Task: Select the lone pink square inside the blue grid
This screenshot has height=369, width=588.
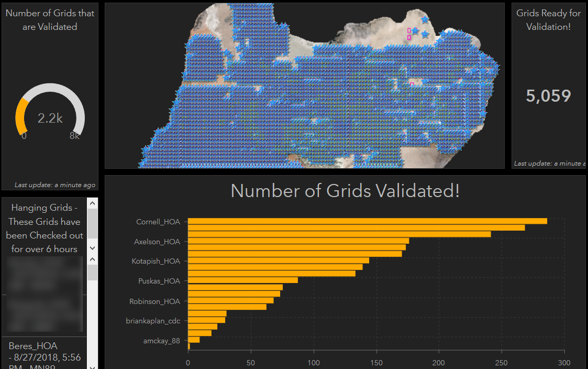Action: 412,84
